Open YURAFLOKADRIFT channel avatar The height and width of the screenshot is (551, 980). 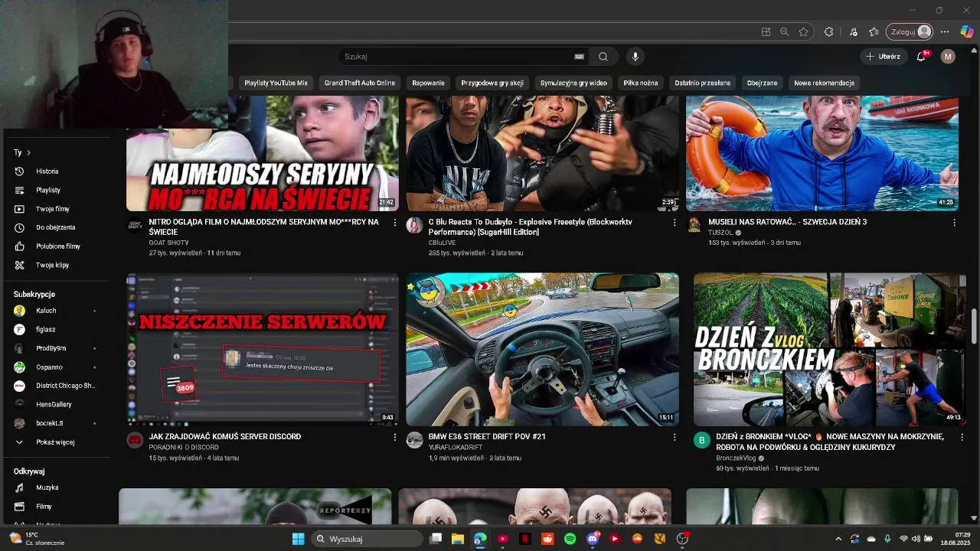click(x=414, y=440)
